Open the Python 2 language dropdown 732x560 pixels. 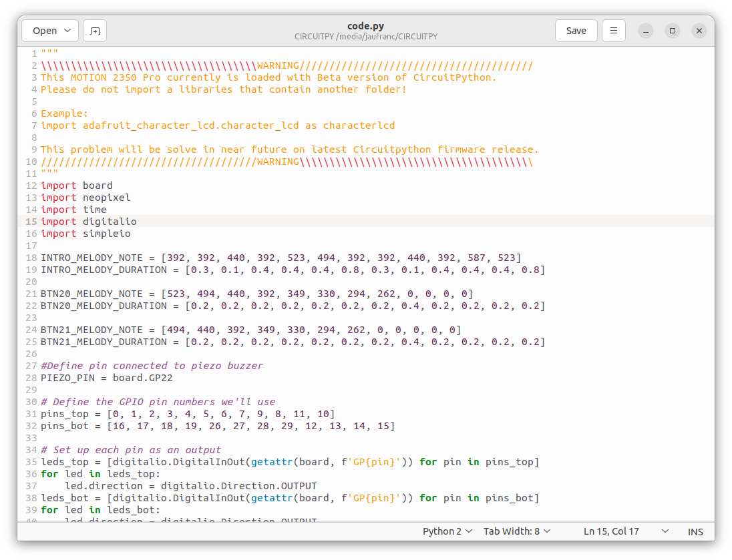pyautogui.click(x=447, y=531)
